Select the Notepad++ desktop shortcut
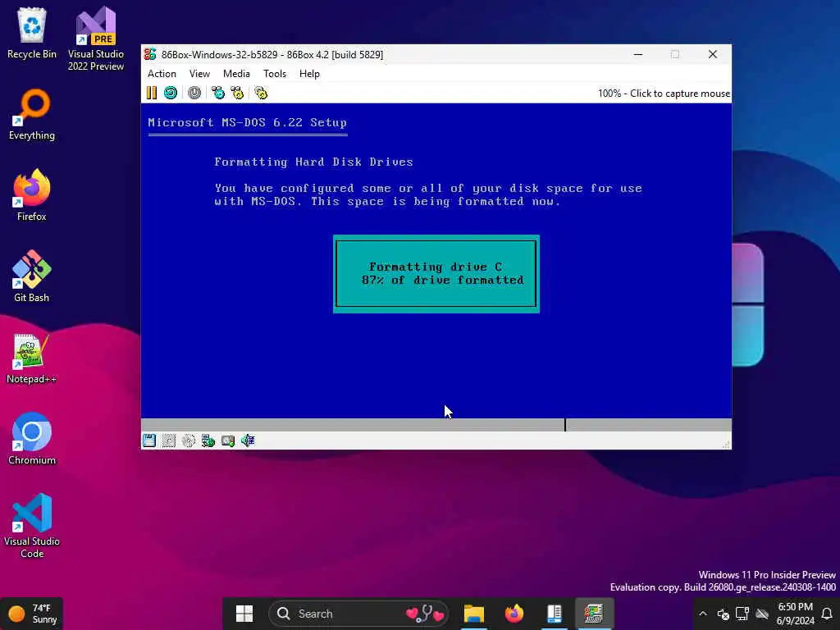The image size is (840, 630). 32,358
